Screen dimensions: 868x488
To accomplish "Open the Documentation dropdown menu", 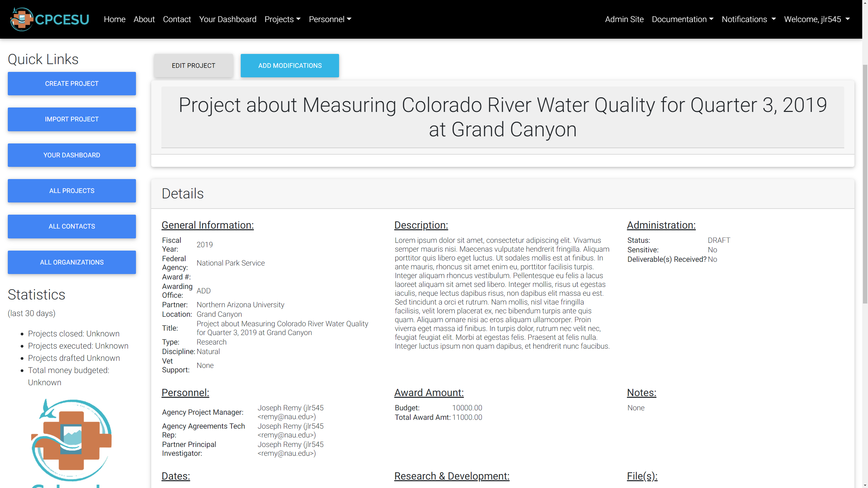I will click(x=682, y=19).
